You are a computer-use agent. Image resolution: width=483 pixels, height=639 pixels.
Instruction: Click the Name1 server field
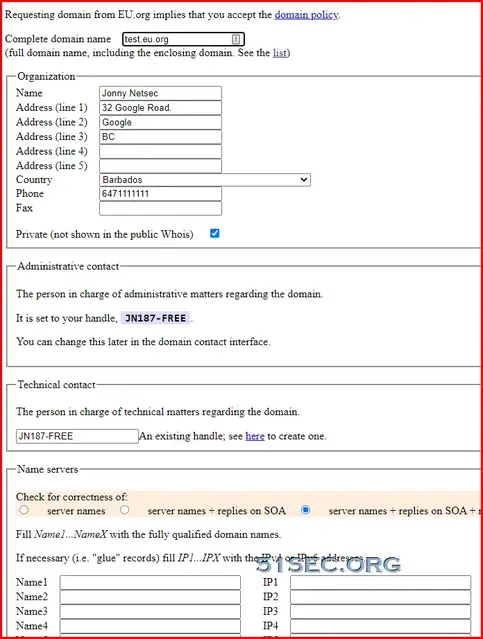(x=150, y=582)
